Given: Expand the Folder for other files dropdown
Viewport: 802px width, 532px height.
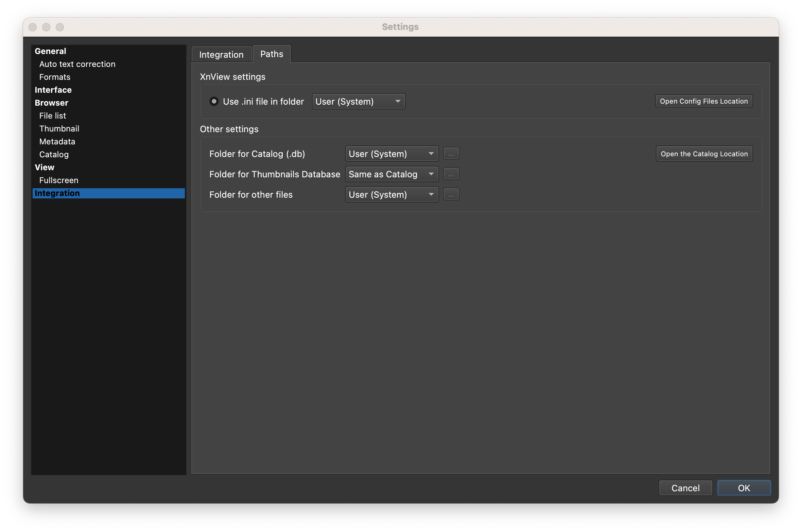Looking at the screenshot, I should pyautogui.click(x=391, y=195).
